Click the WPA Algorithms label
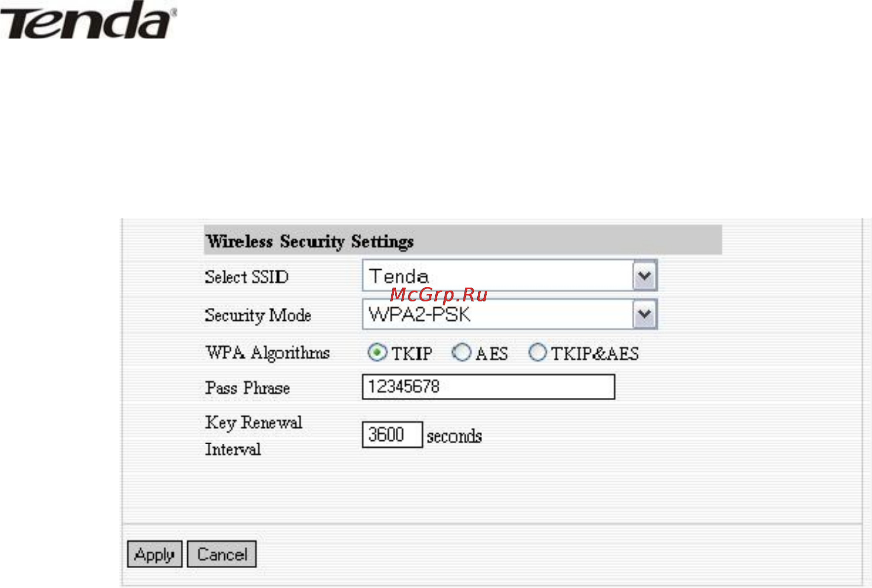Viewport: 872px width, 588px height. (267, 353)
